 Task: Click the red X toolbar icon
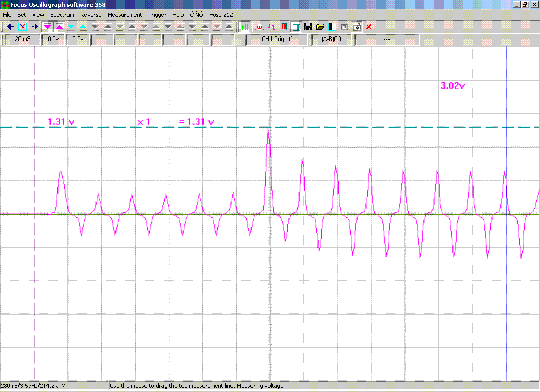coord(369,26)
